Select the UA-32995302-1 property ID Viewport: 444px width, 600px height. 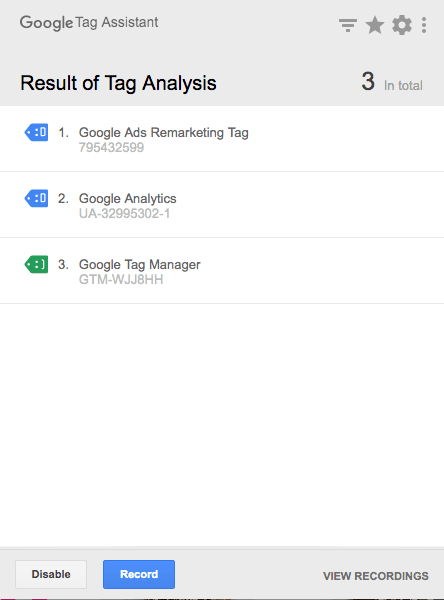pos(124,214)
